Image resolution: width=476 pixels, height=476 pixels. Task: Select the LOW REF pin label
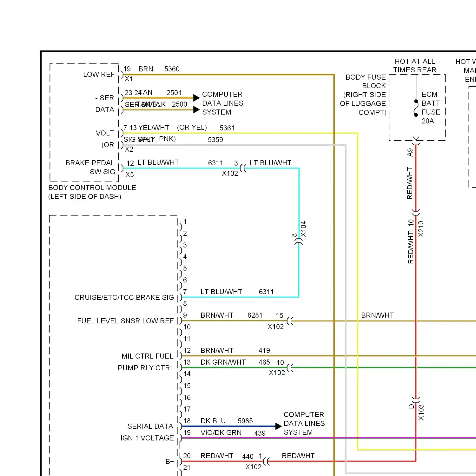(99, 74)
